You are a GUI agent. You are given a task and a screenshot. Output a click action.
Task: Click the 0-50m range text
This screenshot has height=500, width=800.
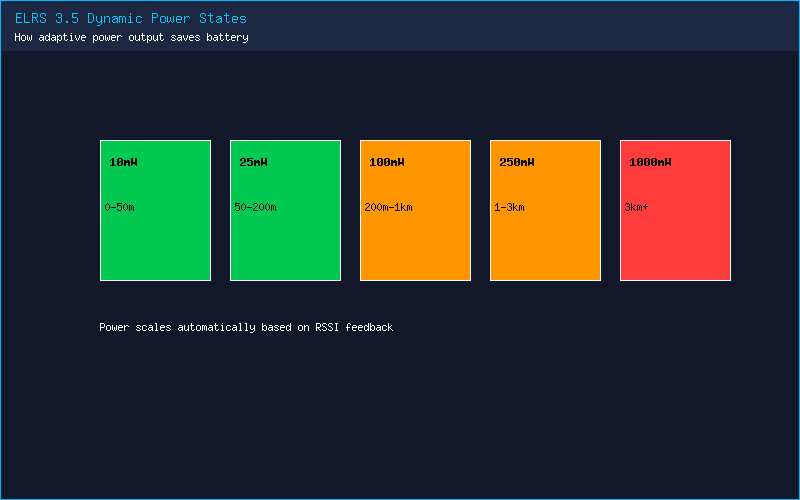pos(119,207)
